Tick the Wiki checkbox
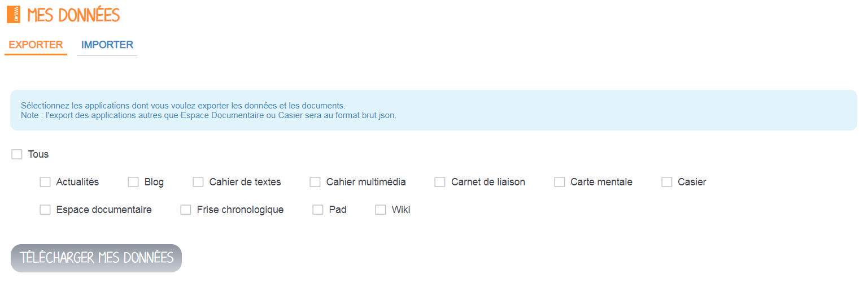868x282 pixels. pos(381,210)
